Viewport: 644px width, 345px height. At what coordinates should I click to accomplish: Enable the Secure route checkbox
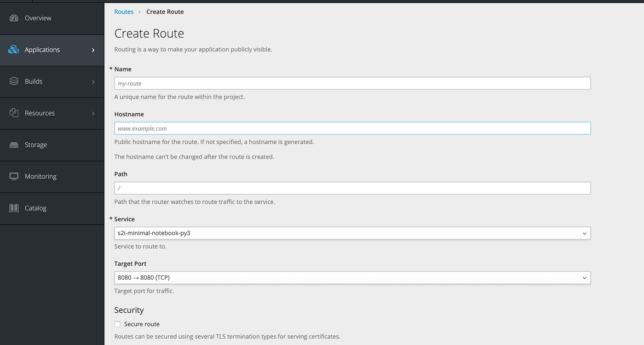[117, 324]
